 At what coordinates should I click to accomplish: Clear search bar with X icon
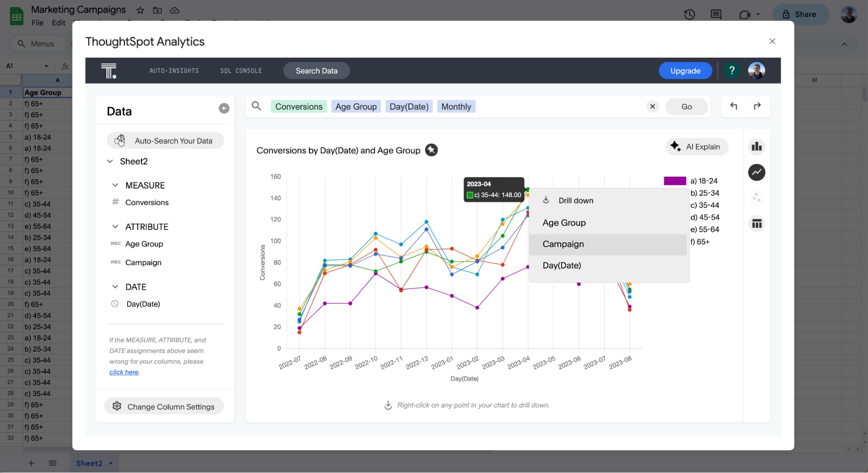tap(652, 106)
